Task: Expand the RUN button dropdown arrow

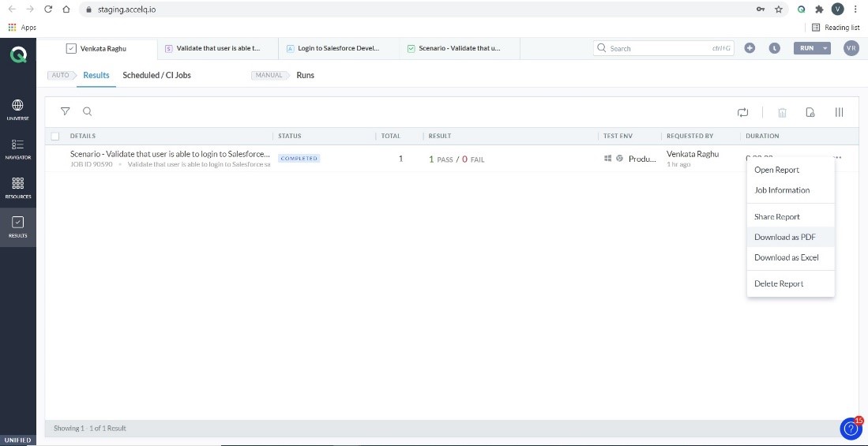Action: 825,48
